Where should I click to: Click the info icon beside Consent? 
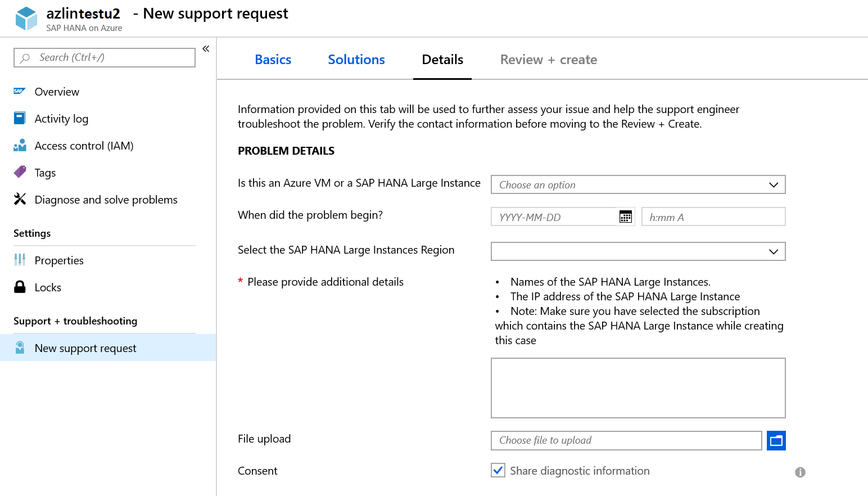coord(800,472)
